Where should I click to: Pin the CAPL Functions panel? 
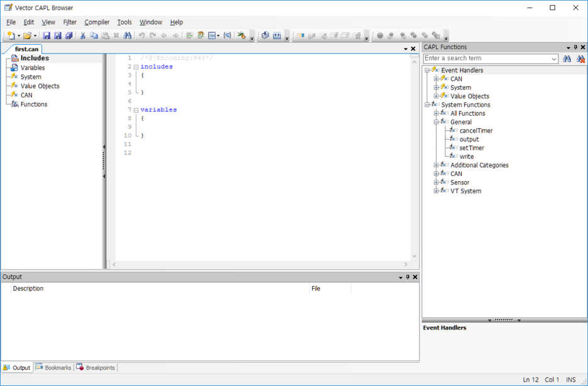[575, 47]
